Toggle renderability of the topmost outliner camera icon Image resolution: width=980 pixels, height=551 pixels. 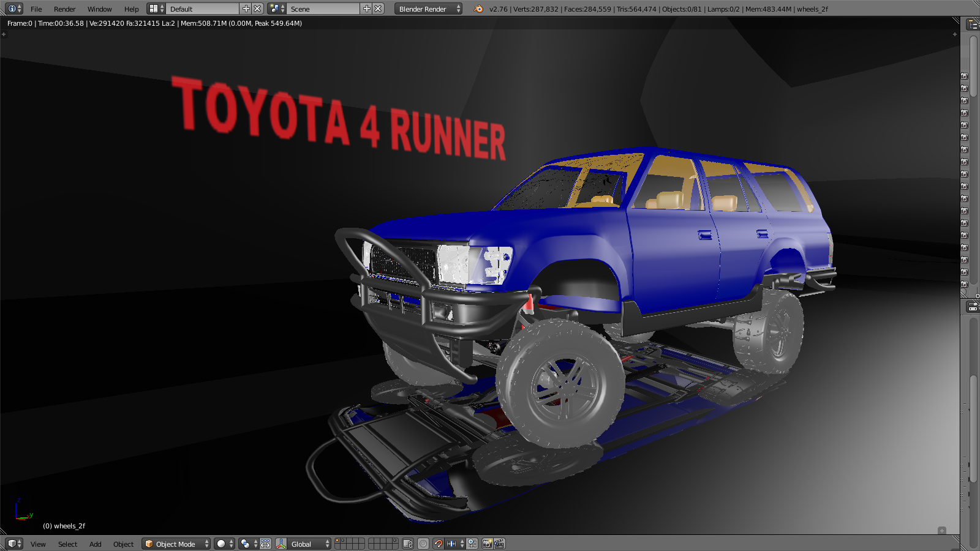coord(964,76)
